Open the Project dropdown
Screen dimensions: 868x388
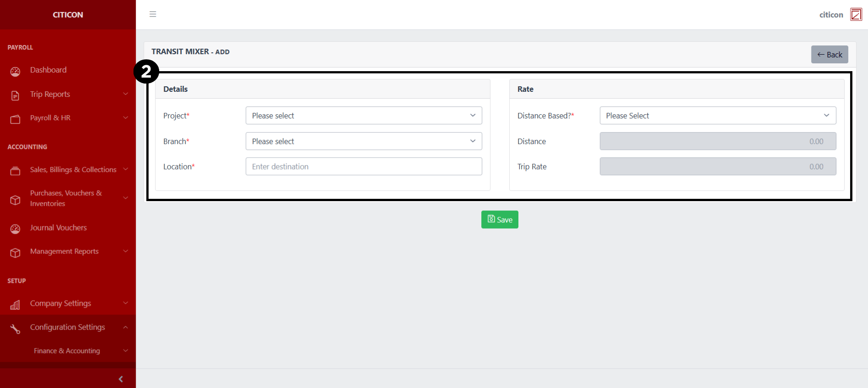(x=363, y=116)
